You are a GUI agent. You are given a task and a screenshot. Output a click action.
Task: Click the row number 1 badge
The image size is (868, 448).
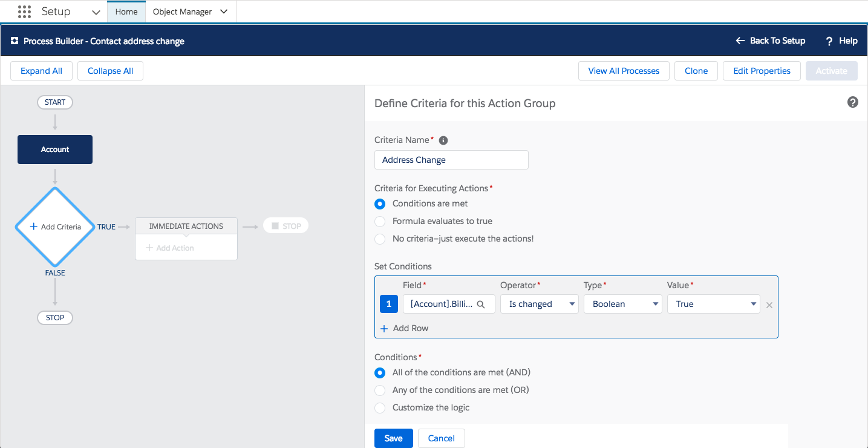coord(388,304)
